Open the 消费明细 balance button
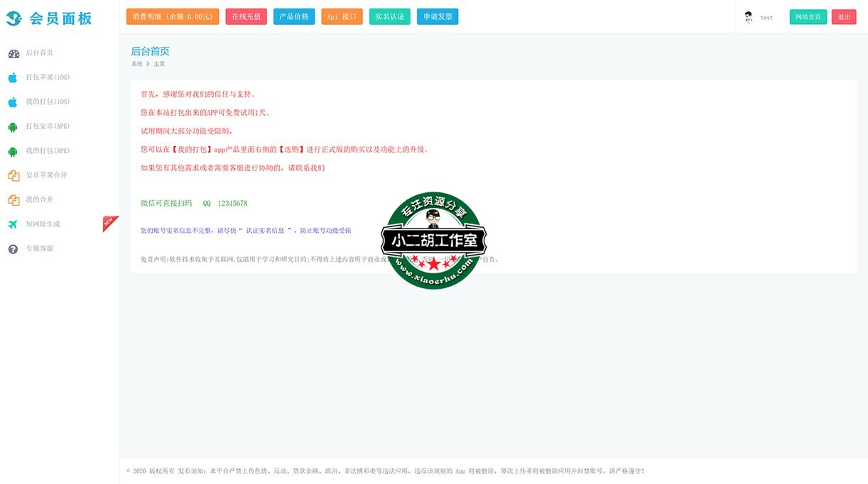The image size is (868, 484). tap(173, 17)
